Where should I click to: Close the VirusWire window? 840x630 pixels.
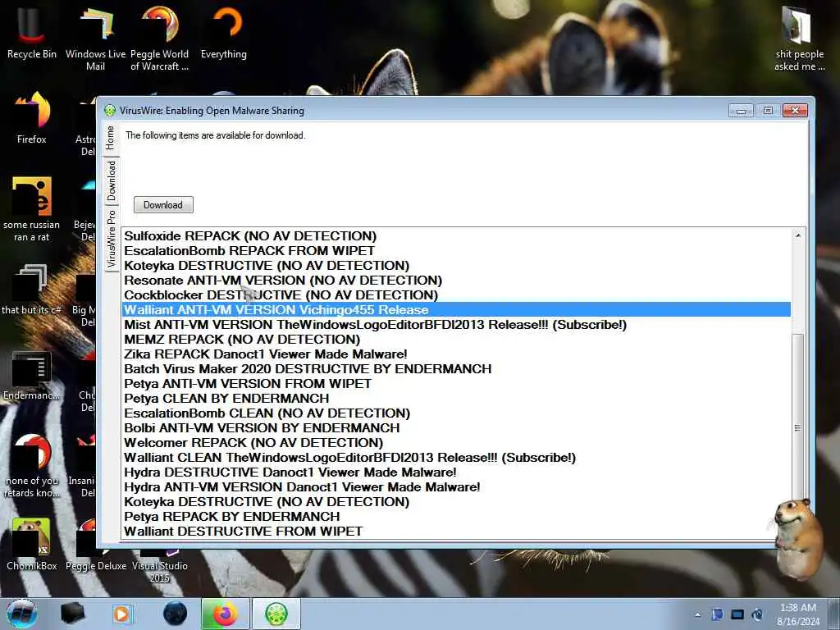tap(795, 111)
